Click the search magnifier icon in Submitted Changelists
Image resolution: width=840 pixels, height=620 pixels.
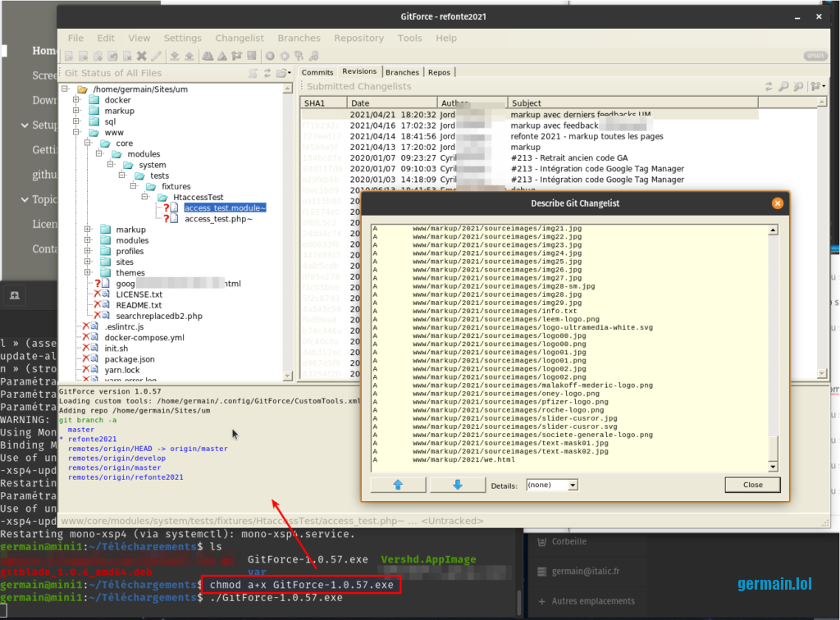[784, 86]
